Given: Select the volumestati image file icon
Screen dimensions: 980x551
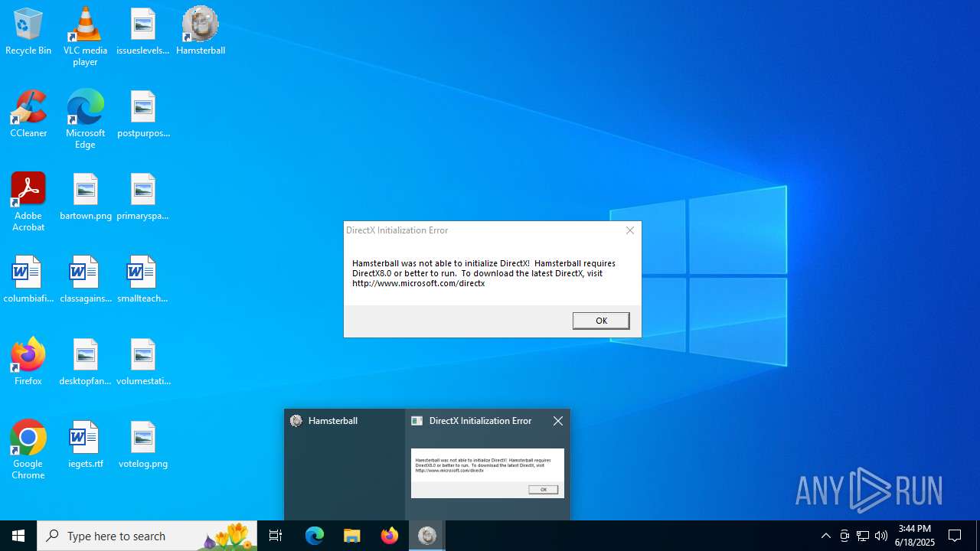Looking at the screenshot, I should point(143,362).
